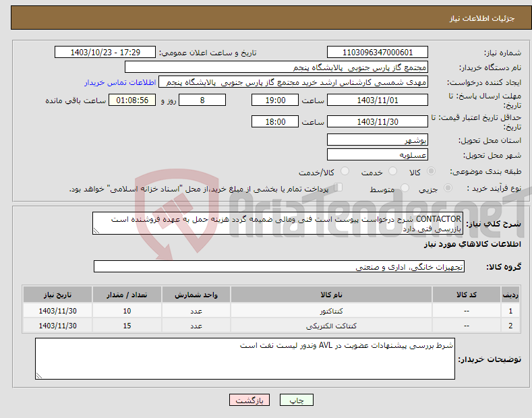Viewport: 532px width, 418px height.
Task: Click the description textarea resize handle
Action: pyautogui.click(x=96, y=231)
